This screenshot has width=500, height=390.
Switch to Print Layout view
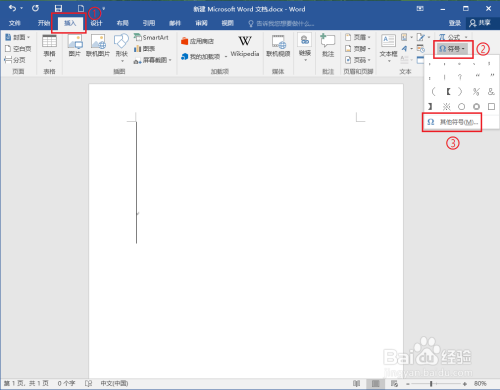click(375, 383)
